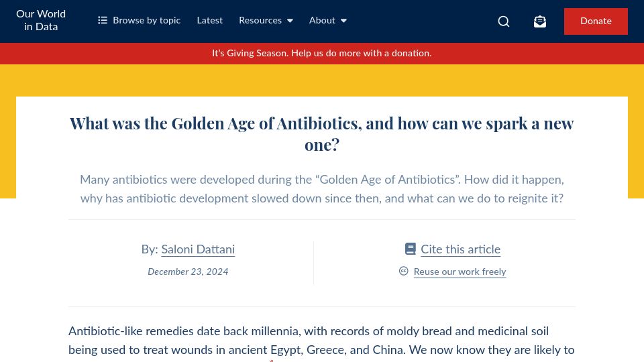Click the book icon beside Cite this article
The image size is (644, 362).
click(x=411, y=249)
